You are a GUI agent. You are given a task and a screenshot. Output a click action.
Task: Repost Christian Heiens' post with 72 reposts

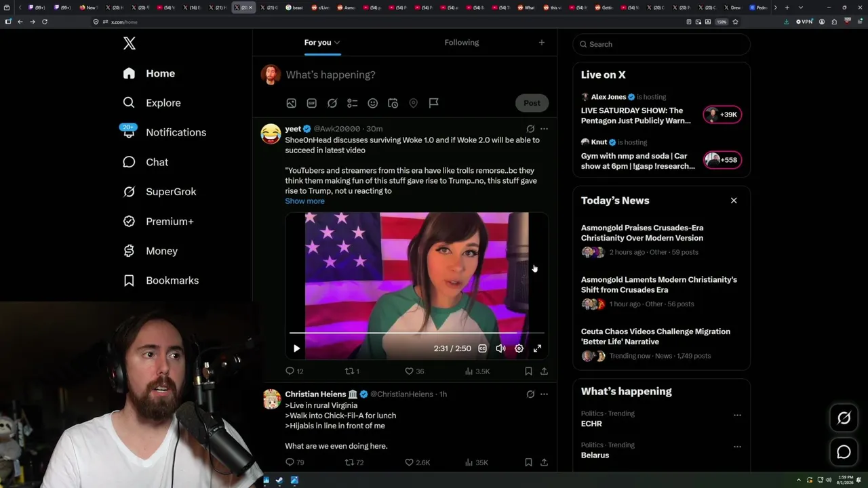point(354,462)
